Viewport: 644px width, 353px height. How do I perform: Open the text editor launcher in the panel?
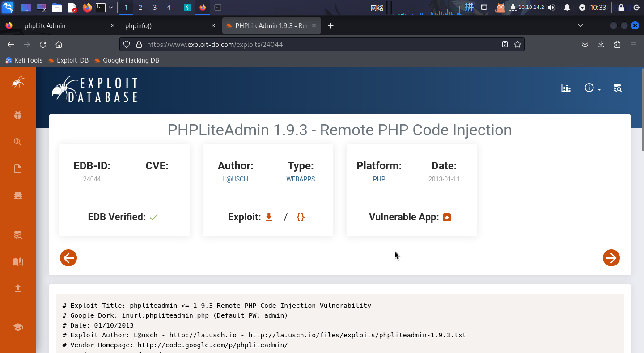[x=72, y=8]
